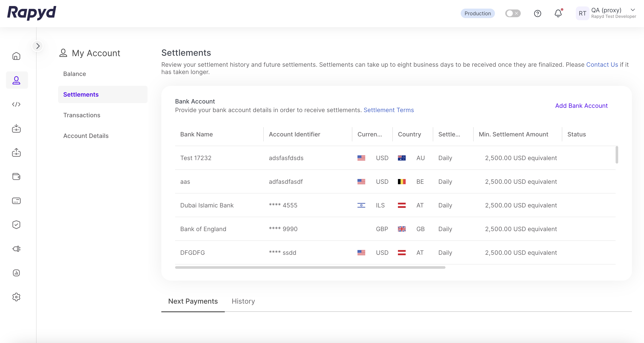The image size is (644, 343).
Task: Click the BE country code
Action: [x=420, y=182]
